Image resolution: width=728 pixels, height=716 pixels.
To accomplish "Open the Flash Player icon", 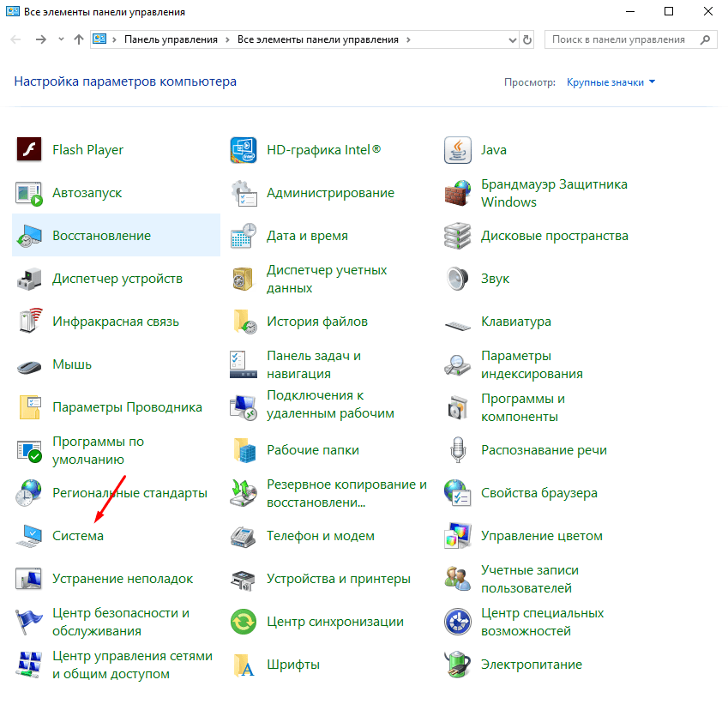I will click(29, 149).
